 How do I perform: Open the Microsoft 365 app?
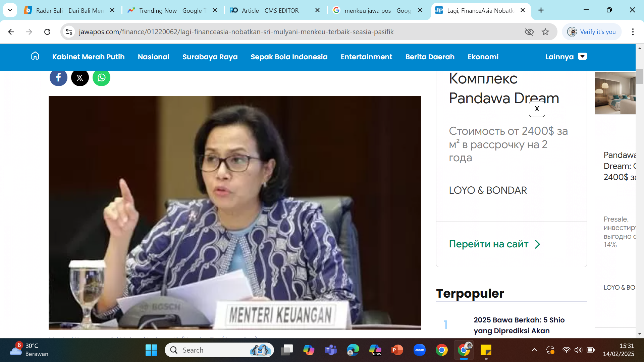[x=375, y=350]
